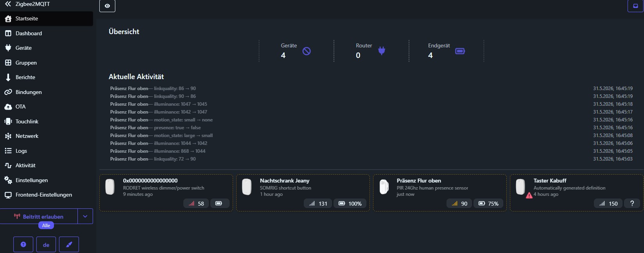This screenshot has width=644, height=253.
Task: Toggle the top-right panel layout button
Action: [635, 6]
